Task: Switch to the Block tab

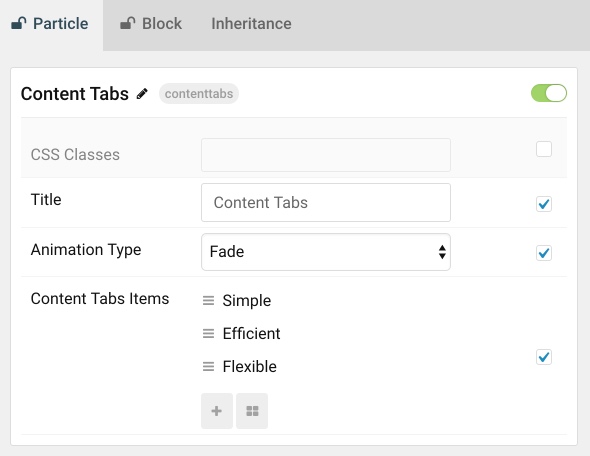Action: point(151,24)
